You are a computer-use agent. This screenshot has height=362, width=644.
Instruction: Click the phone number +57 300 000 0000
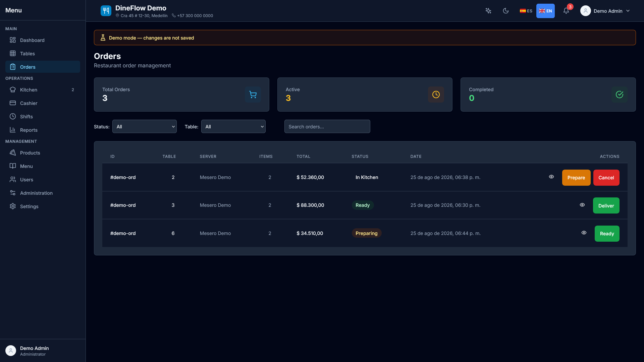click(195, 16)
